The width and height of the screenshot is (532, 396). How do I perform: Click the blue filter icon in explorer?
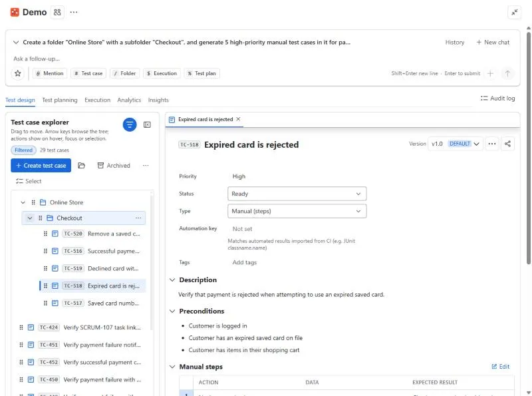(x=130, y=124)
